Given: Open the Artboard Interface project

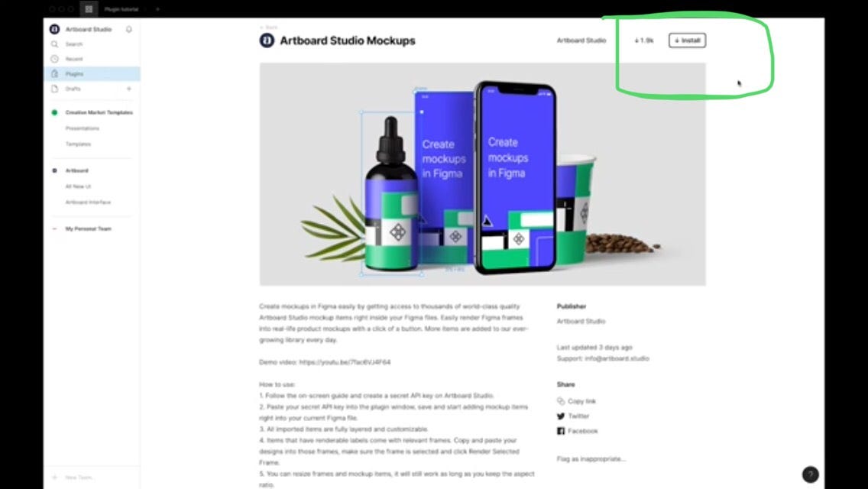Looking at the screenshot, I should (88, 202).
